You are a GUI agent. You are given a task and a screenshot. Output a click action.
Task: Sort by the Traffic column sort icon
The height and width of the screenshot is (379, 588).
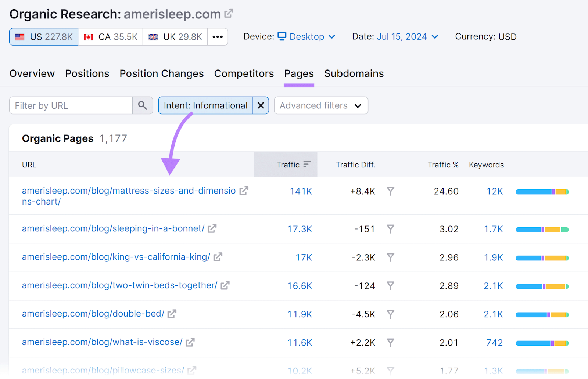pyautogui.click(x=308, y=165)
